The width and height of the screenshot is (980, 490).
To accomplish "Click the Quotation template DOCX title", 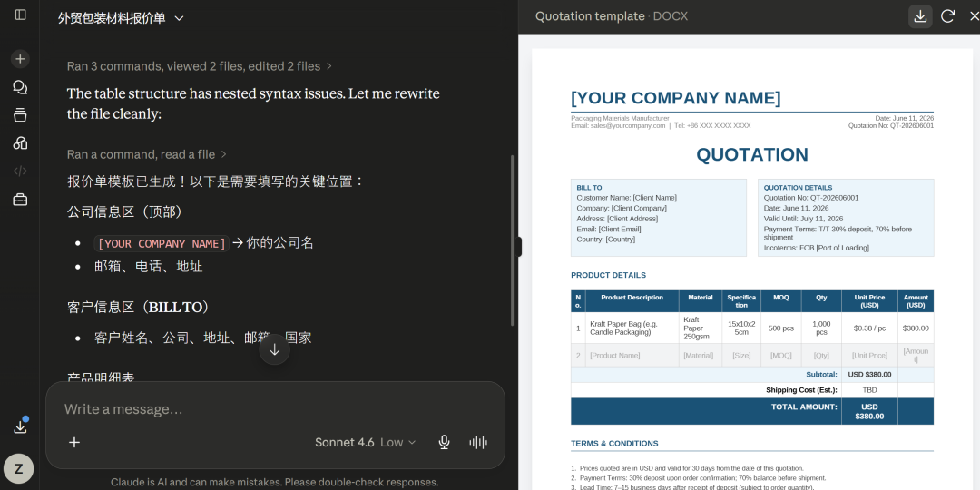I will (612, 16).
